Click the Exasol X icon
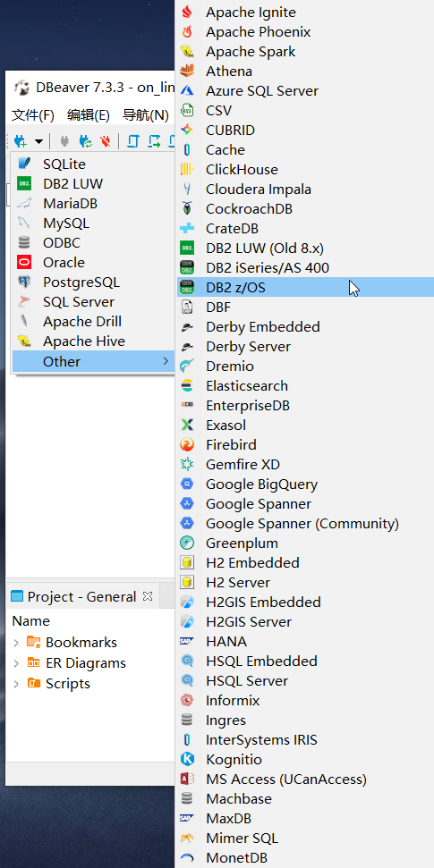 (187, 426)
